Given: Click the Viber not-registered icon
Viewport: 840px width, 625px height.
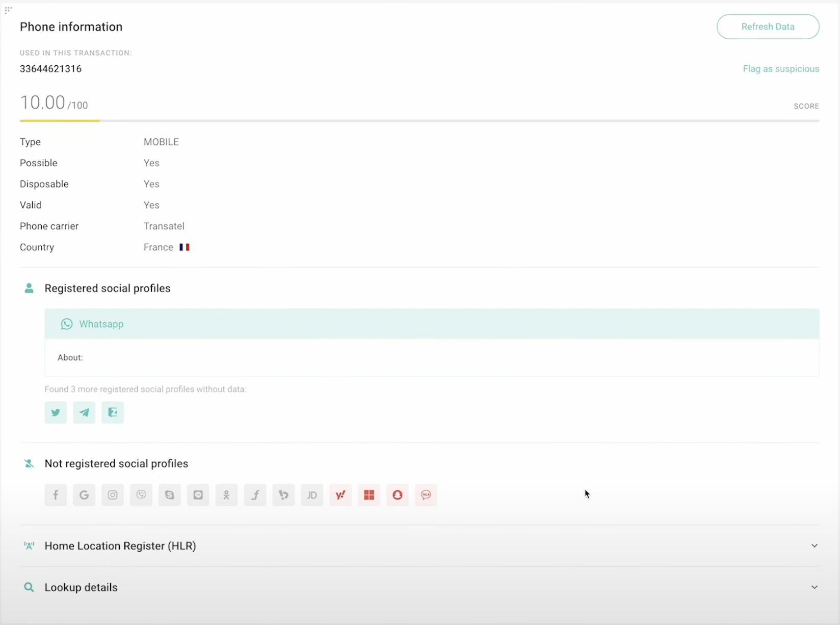Looking at the screenshot, I should tap(141, 495).
